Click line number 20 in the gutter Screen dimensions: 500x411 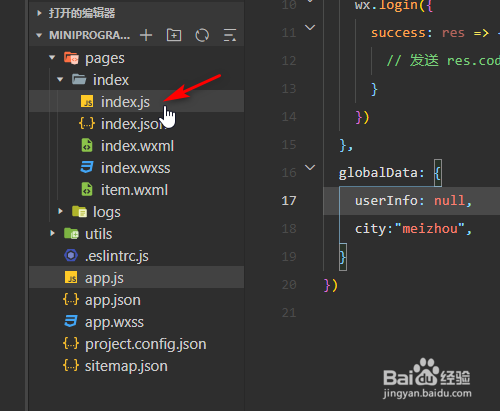(x=289, y=285)
